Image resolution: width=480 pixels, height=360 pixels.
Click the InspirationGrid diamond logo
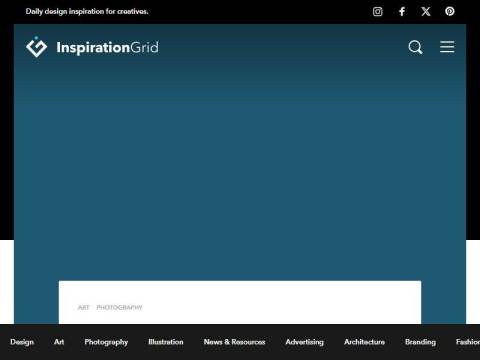[37, 47]
